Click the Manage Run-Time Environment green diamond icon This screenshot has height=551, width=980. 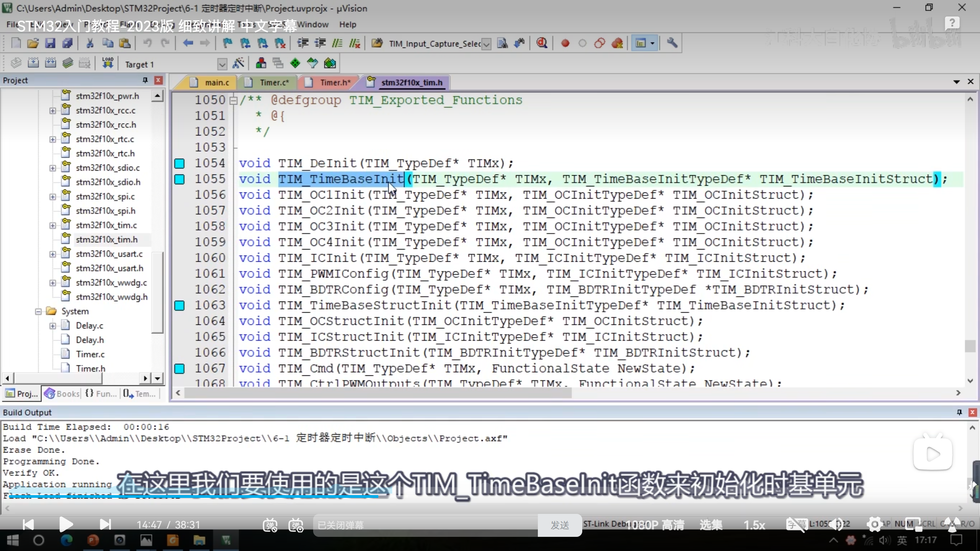coord(295,64)
